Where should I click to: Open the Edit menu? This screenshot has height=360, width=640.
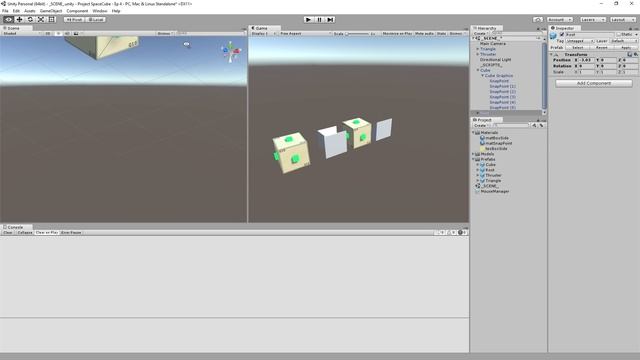pos(16,11)
